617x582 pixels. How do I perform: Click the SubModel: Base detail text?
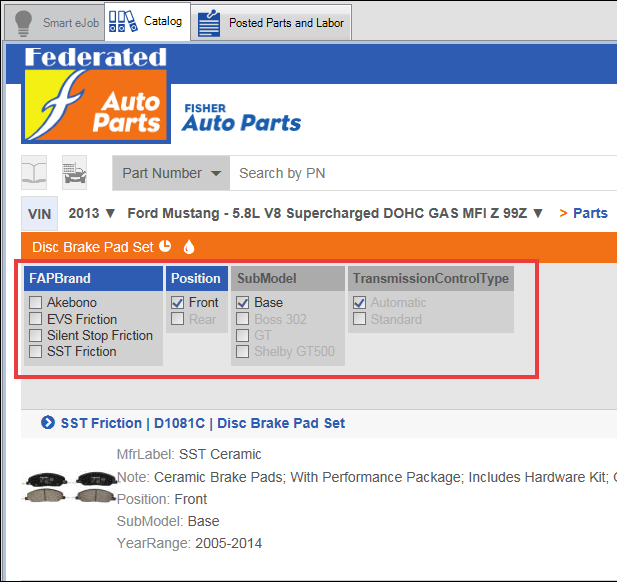(x=168, y=521)
